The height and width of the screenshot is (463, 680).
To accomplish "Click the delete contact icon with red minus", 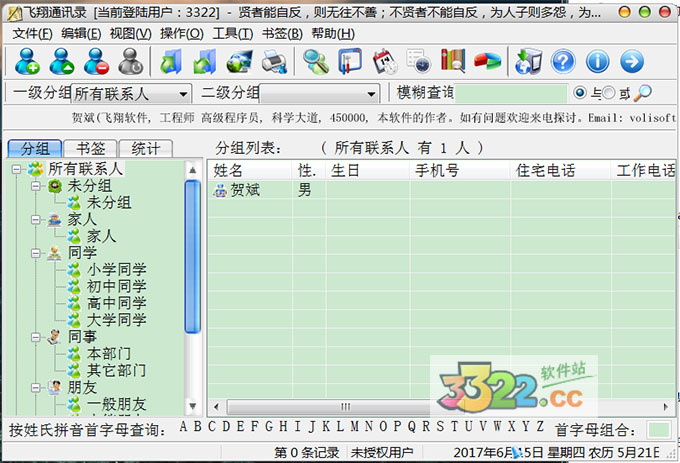I will (x=96, y=61).
